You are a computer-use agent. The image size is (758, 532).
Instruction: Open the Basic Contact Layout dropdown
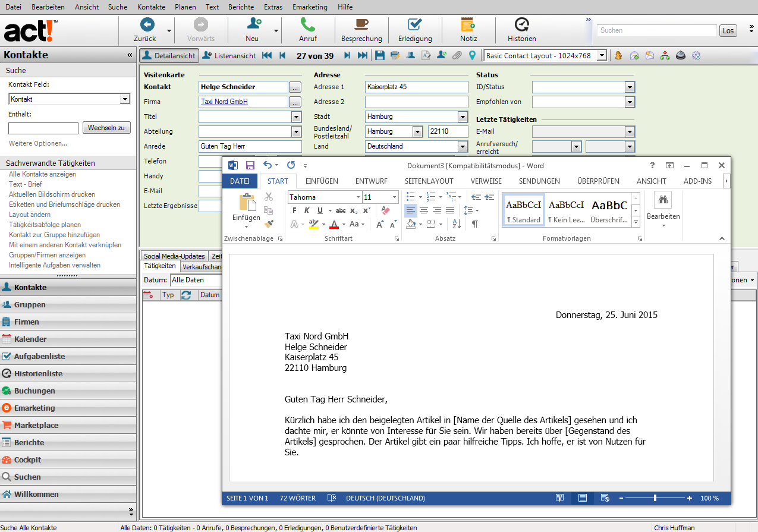click(602, 55)
